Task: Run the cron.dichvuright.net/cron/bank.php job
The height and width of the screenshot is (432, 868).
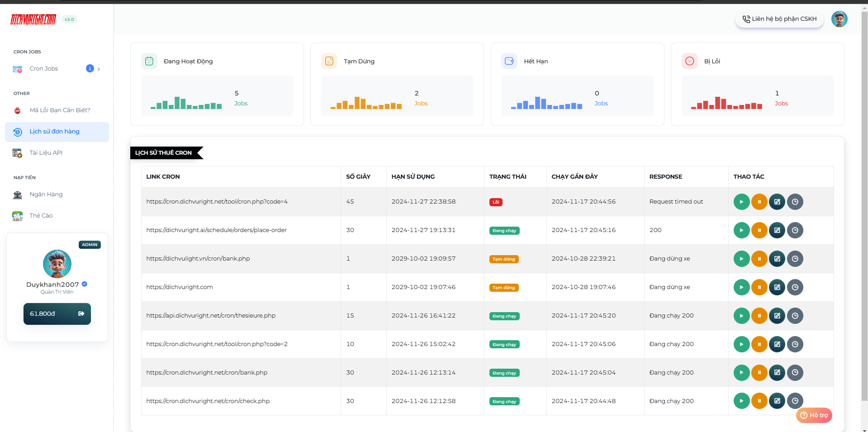Action: [x=741, y=373]
